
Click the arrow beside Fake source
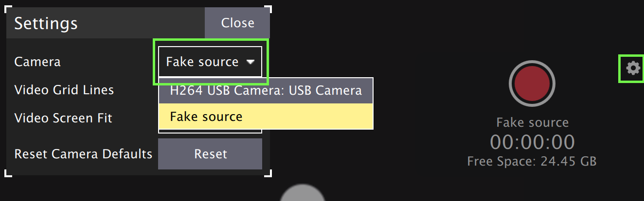[250, 62]
